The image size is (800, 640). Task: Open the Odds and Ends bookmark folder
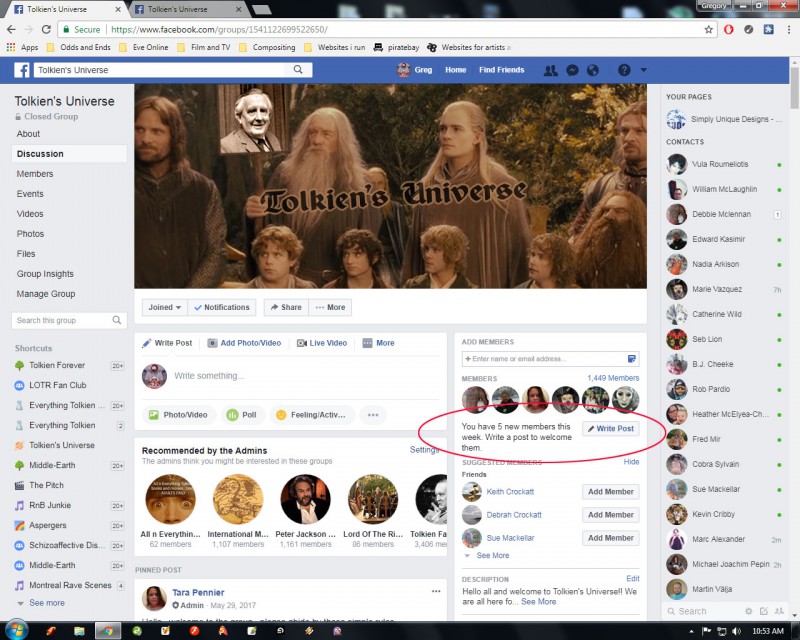pyautogui.click(x=79, y=47)
